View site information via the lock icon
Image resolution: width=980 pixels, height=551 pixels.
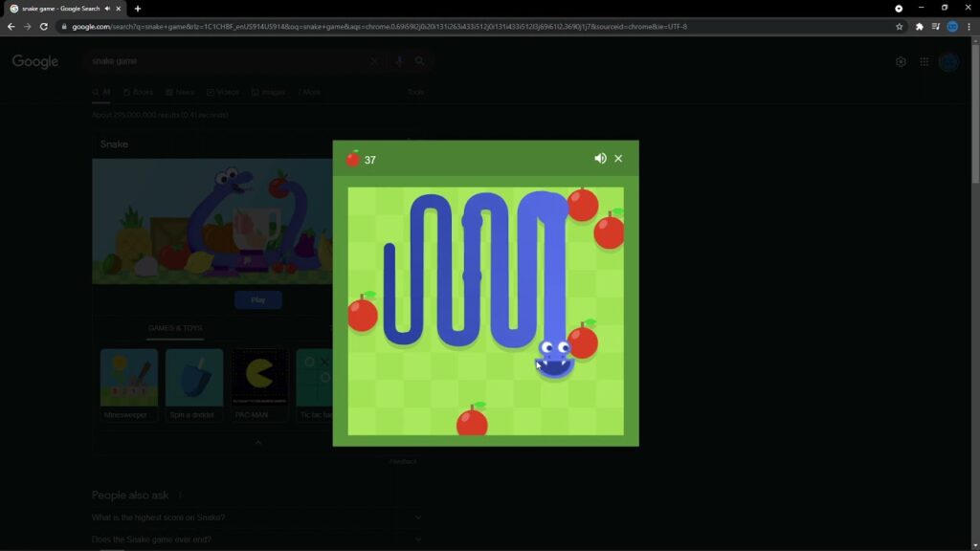click(x=64, y=27)
